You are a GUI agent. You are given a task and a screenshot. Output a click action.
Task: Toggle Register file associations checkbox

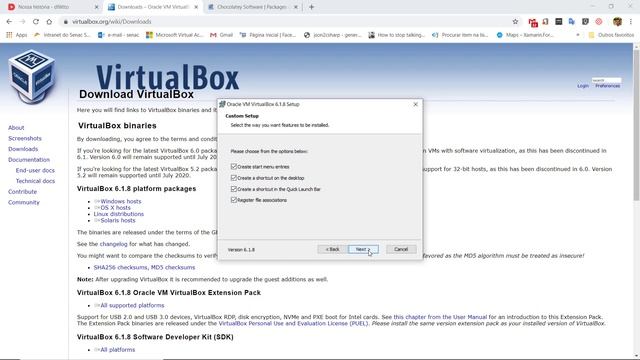tap(234, 200)
